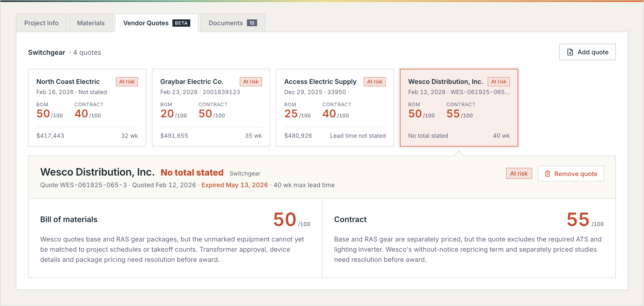The image size is (644, 306).
Task: Click the At risk badge on Graybar card
Action: coord(251,82)
